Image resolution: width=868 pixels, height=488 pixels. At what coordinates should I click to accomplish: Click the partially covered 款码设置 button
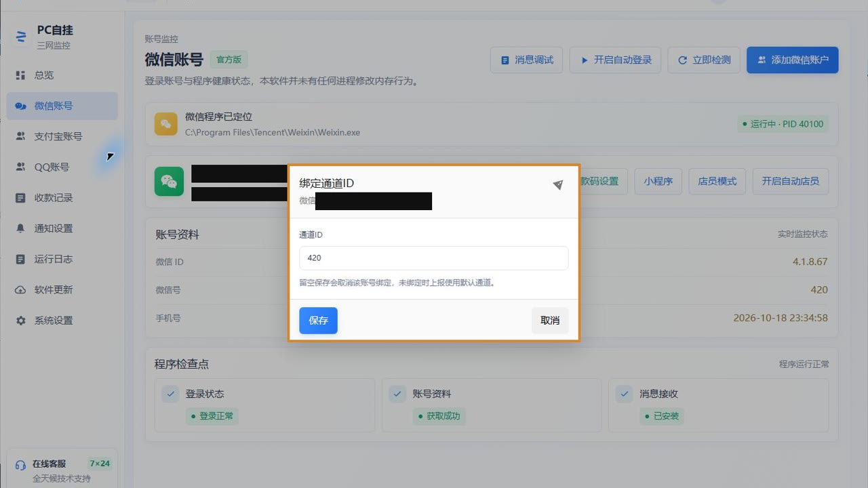[604, 181]
